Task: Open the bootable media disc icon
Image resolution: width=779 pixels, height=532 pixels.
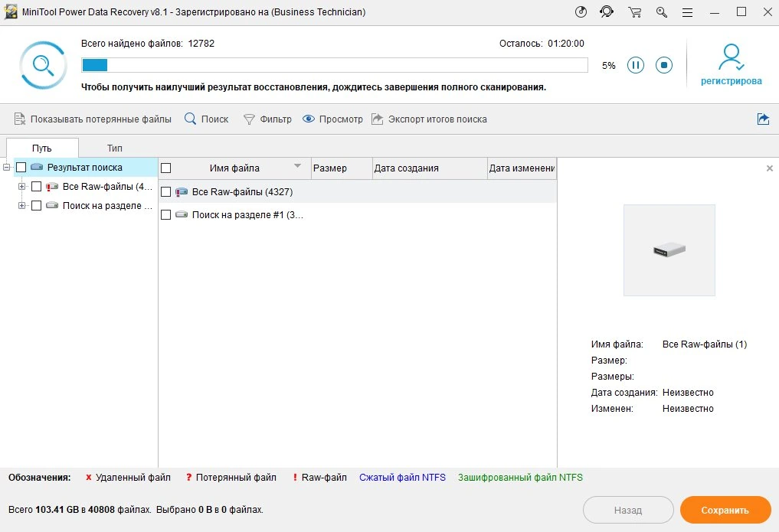Action: [x=581, y=12]
